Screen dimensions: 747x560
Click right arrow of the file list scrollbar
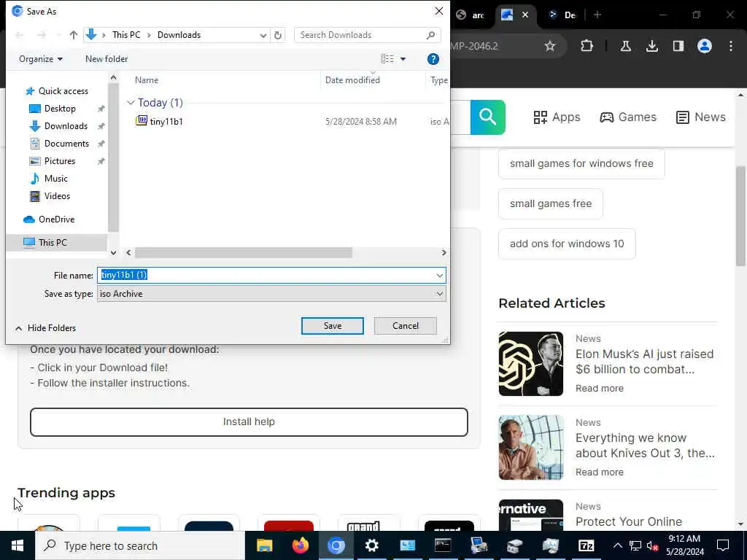444,252
